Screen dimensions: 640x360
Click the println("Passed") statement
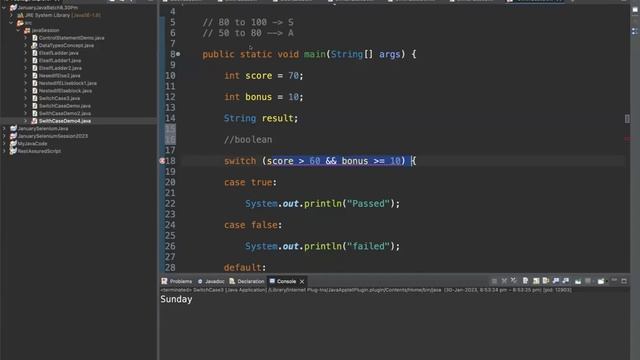click(x=322, y=203)
